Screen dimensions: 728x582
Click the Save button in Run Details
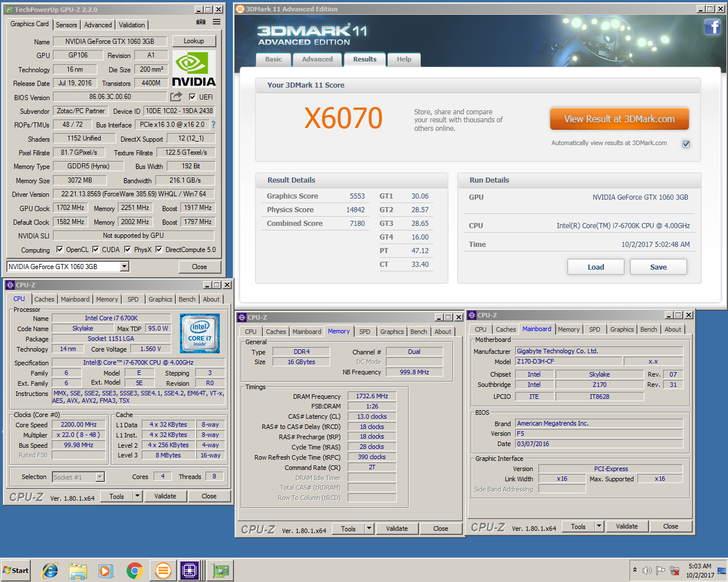tap(659, 267)
